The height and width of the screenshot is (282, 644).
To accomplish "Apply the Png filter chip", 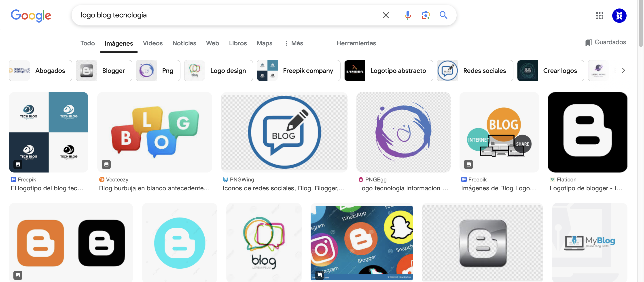I will click(x=158, y=71).
